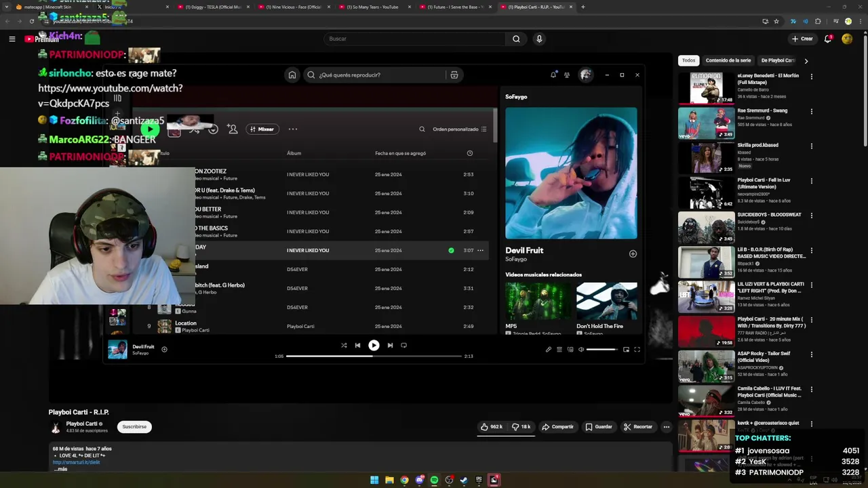Expand filter chips with right arrow

pos(806,60)
